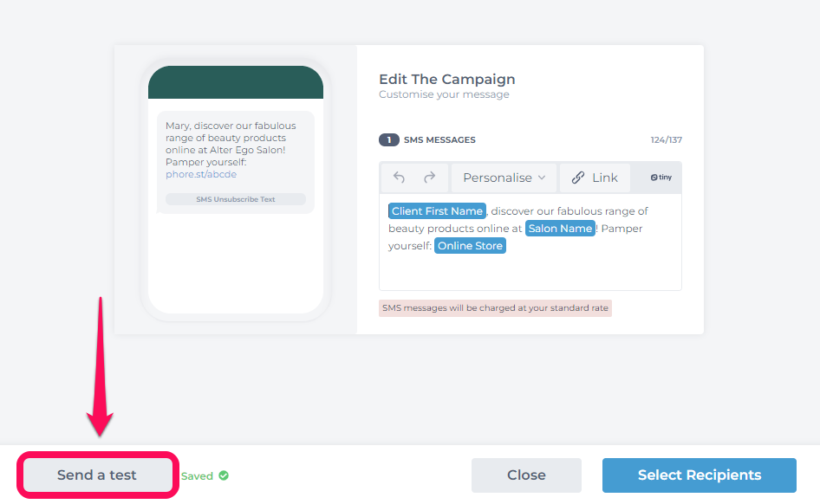Click the phone preview message bubble
The height and width of the screenshot is (504, 820).
(x=235, y=162)
